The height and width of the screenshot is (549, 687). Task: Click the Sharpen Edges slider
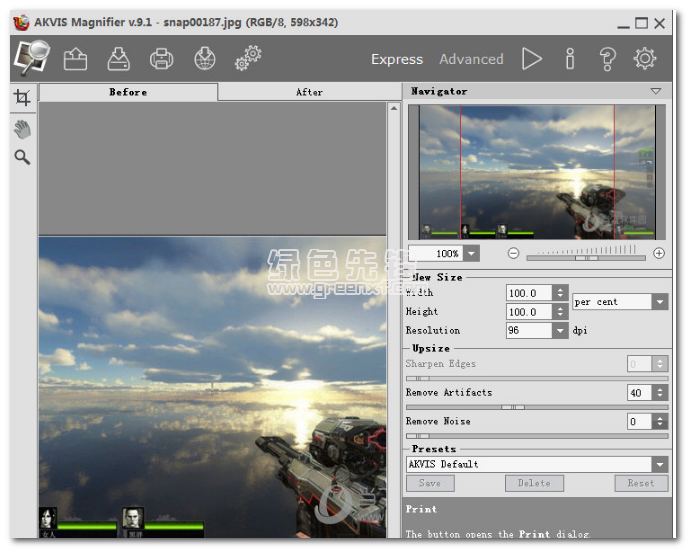(x=537, y=379)
